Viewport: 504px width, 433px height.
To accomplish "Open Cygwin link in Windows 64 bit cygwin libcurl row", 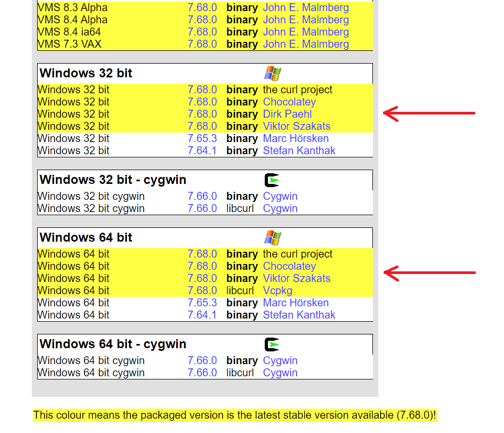I will pyautogui.click(x=280, y=373).
